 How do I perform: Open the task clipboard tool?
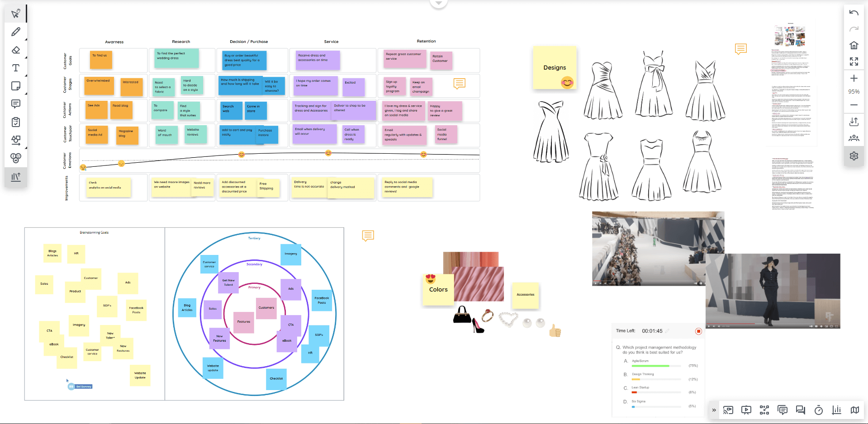tap(15, 122)
